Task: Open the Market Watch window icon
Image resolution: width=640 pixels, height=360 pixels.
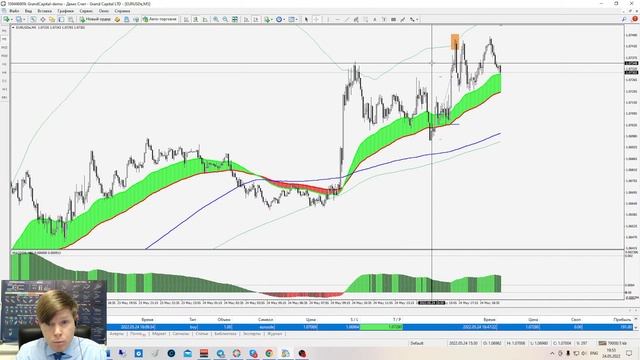Action: click(x=33, y=19)
